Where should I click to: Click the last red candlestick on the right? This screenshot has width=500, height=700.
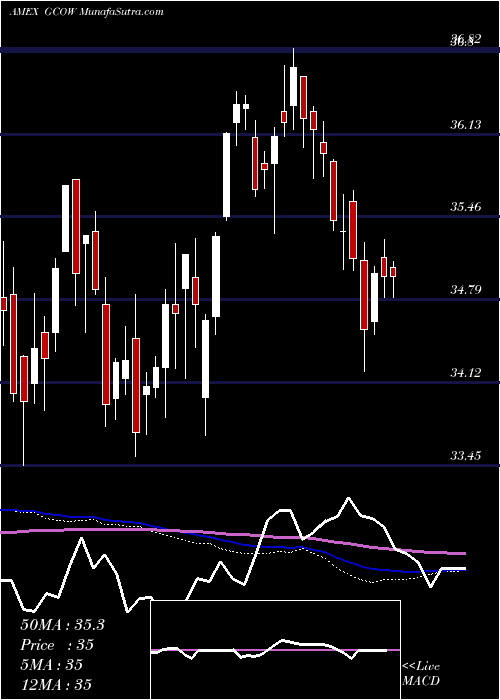point(393,272)
